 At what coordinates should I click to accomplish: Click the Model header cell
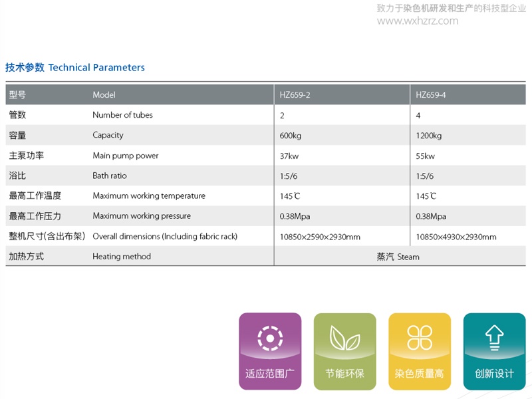pos(104,95)
